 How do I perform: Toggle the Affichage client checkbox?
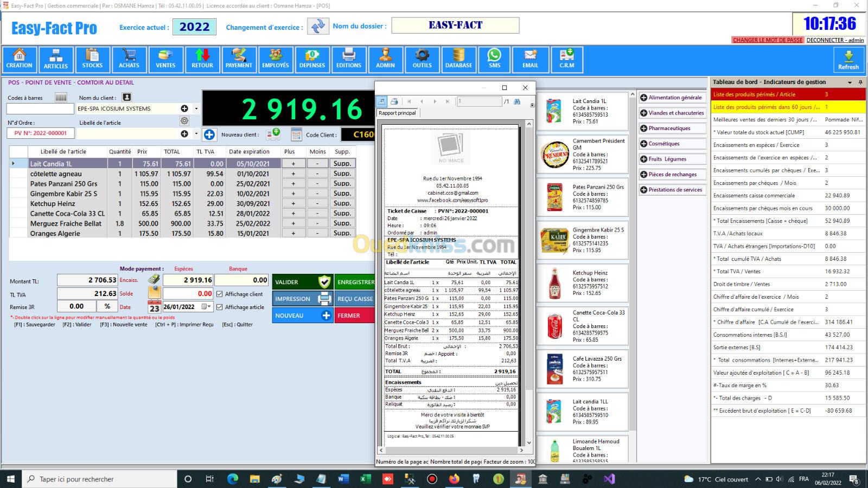[x=220, y=294]
